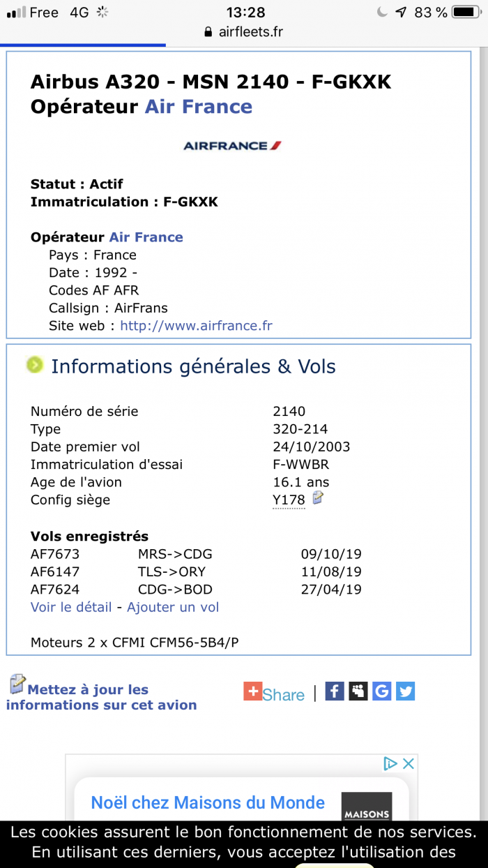Click the Google share icon

[381, 691]
